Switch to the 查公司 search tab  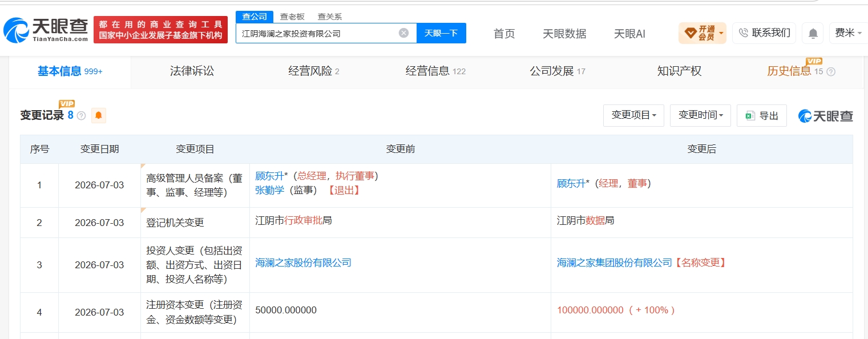coord(255,17)
